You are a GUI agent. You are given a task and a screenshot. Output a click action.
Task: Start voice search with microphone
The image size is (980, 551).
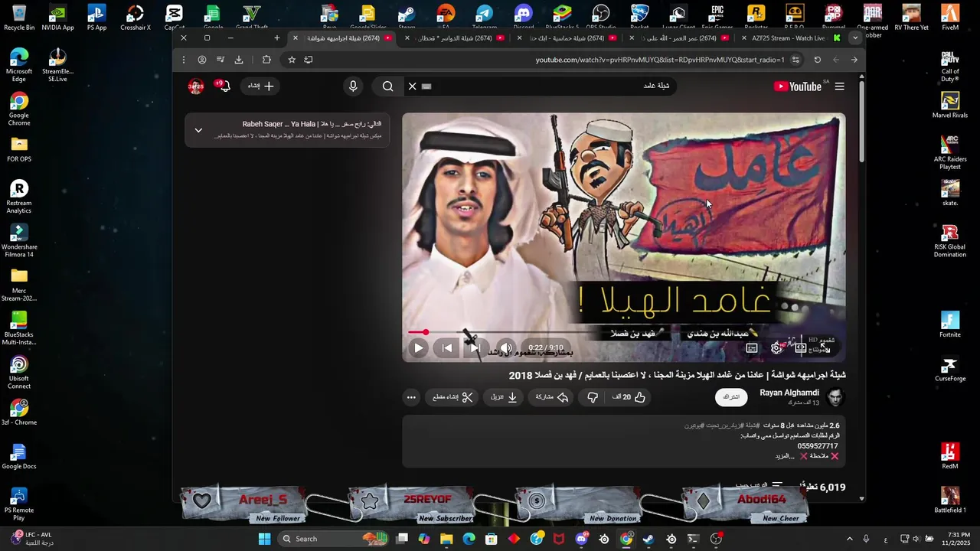353,86
